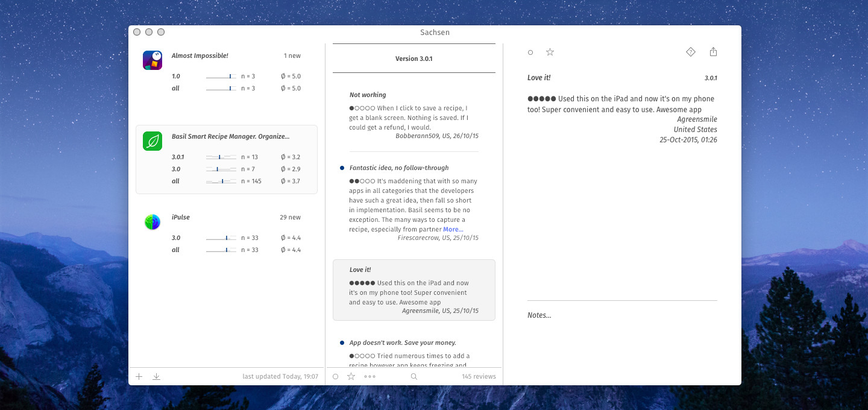Open the three-dot options in the review list footer

370,376
